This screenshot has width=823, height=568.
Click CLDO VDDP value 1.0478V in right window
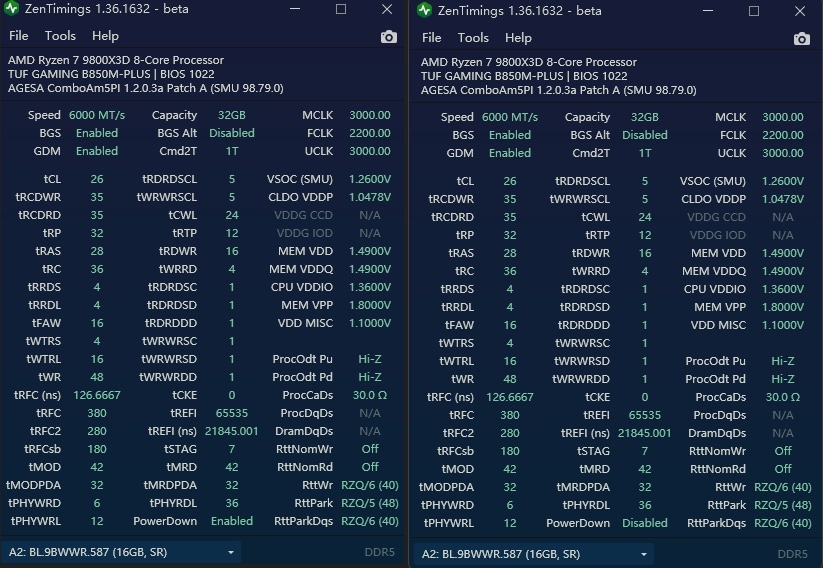(x=783, y=199)
